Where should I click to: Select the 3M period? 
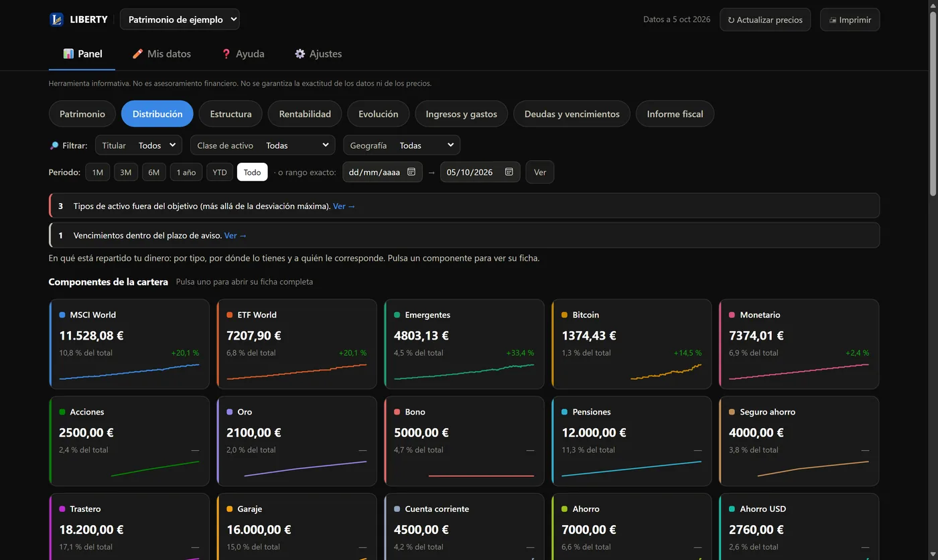pos(125,172)
